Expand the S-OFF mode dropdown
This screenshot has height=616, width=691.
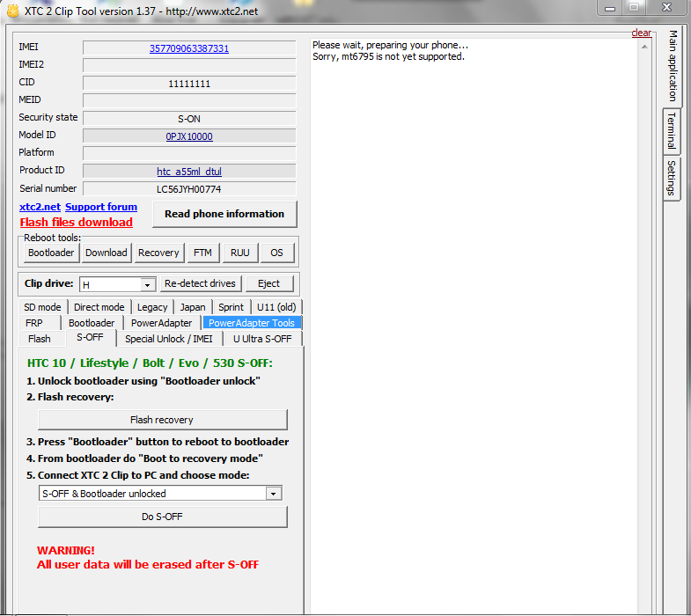(273, 494)
